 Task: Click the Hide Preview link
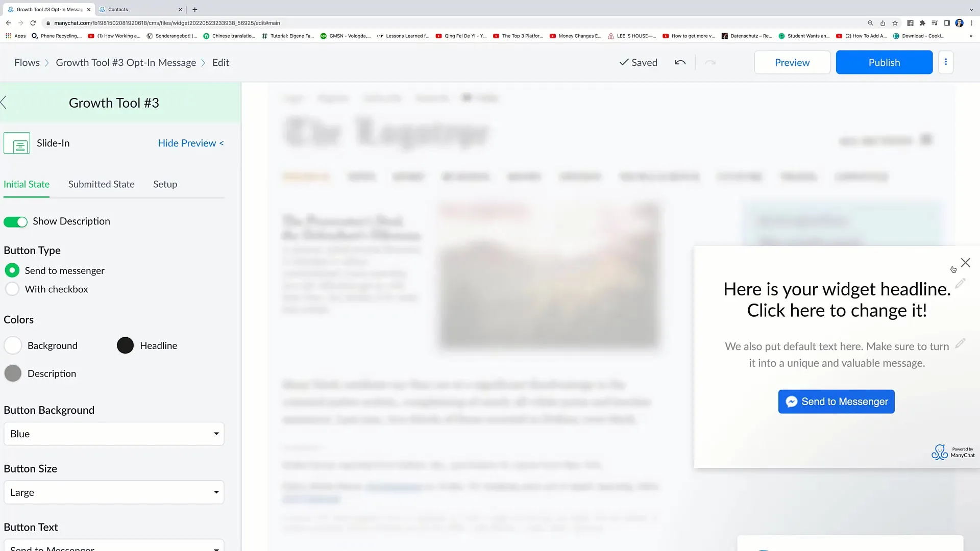190,143
